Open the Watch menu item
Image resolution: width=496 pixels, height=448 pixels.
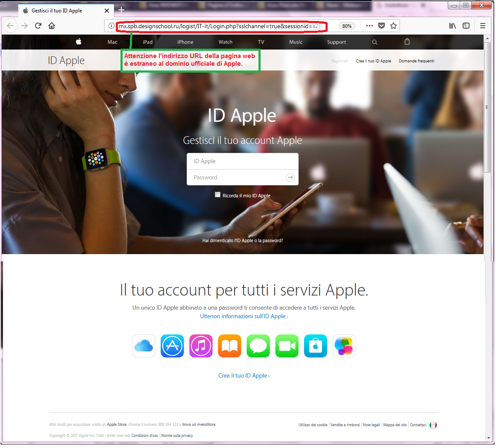[226, 42]
